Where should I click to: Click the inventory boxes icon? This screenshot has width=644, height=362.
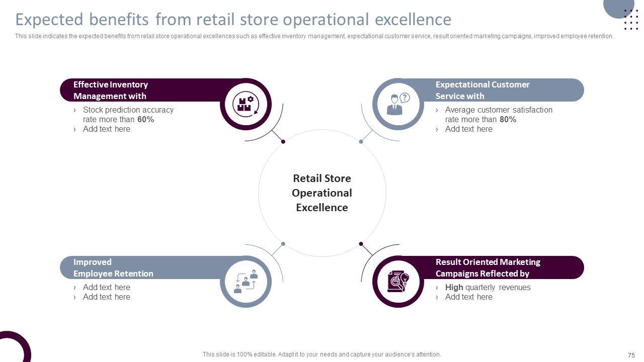coord(246,104)
